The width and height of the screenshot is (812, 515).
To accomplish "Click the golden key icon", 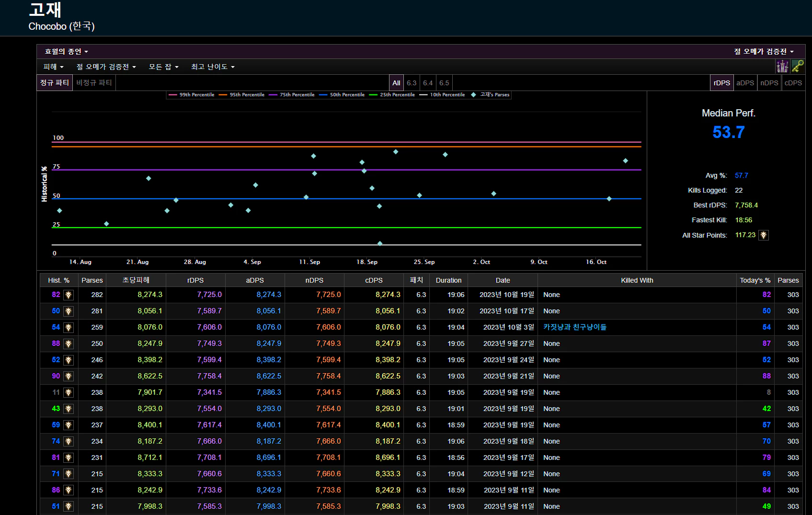I will [798, 67].
